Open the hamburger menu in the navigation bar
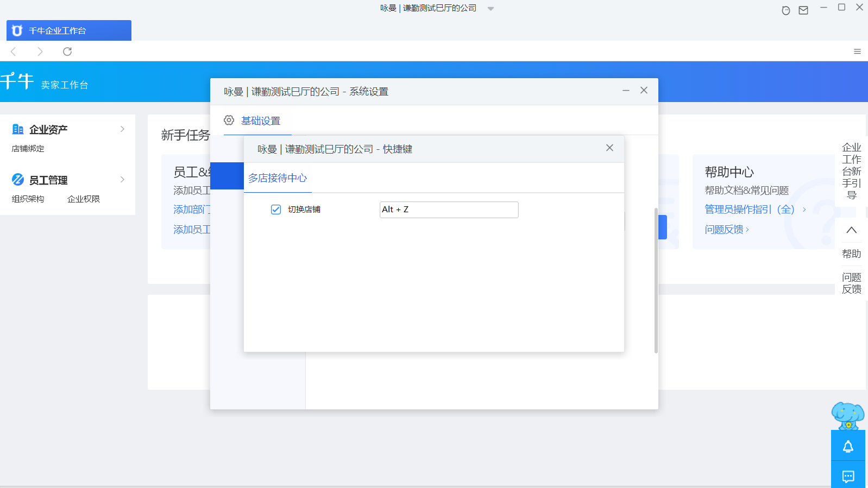The height and width of the screenshot is (488, 868). point(857,52)
